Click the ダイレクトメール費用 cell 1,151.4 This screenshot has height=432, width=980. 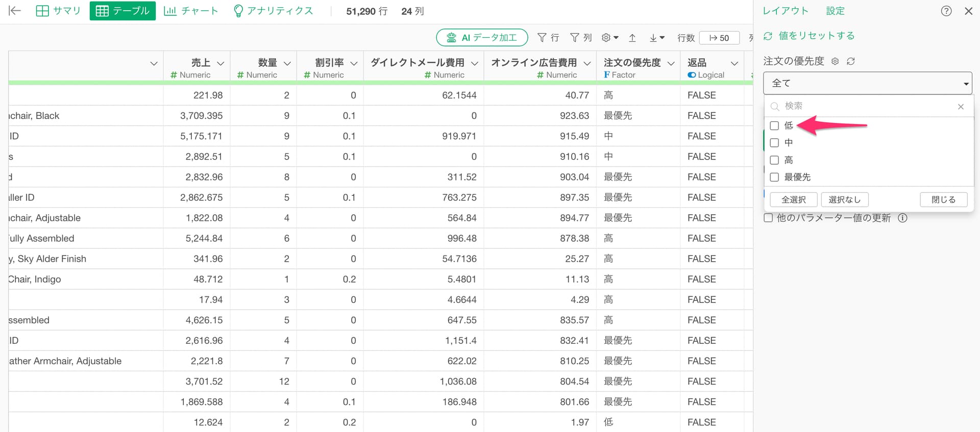(x=424, y=340)
